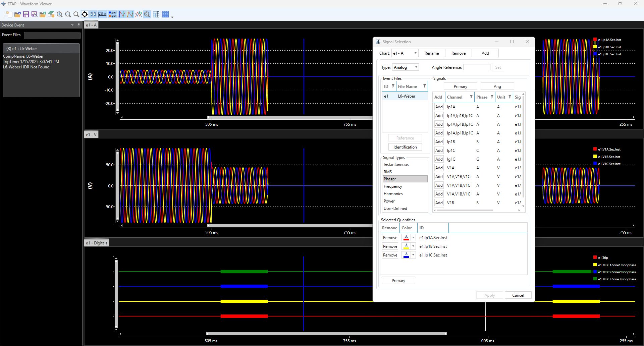The width and height of the screenshot is (644, 346).
Task: Click the New file toolbar icon
Action: click(x=9, y=14)
